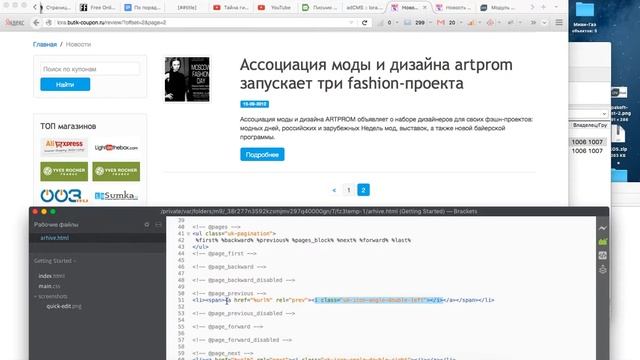Click code line 51 with rel="prev"

tap(343, 300)
